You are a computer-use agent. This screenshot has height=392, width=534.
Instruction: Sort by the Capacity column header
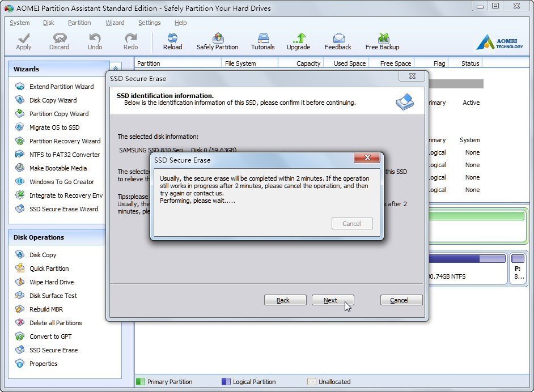(301, 63)
